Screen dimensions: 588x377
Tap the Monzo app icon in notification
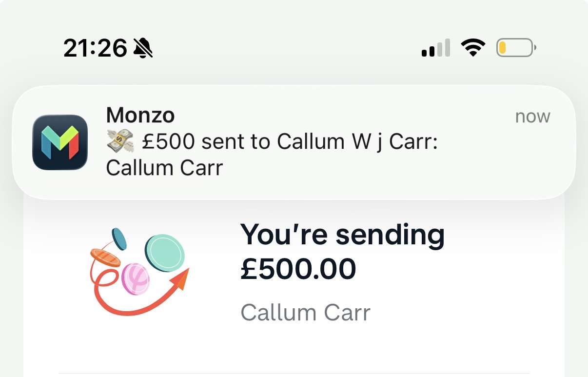point(60,142)
